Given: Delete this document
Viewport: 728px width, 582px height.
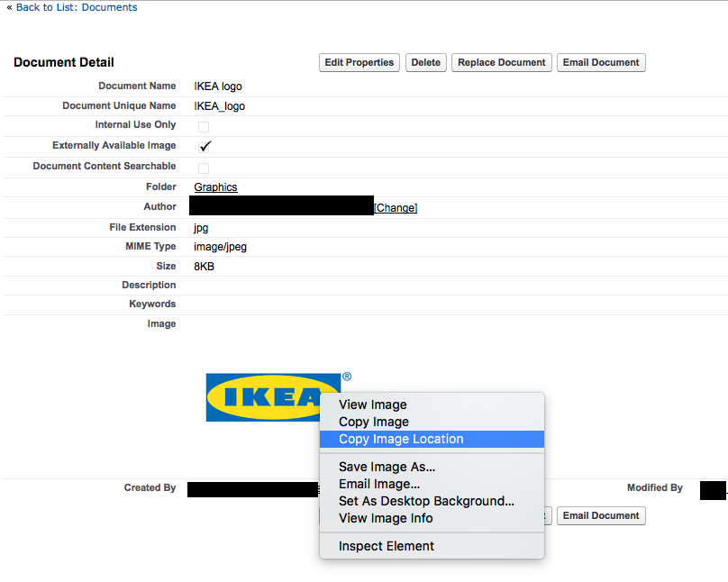Looking at the screenshot, I should click(x=426, y=63).
